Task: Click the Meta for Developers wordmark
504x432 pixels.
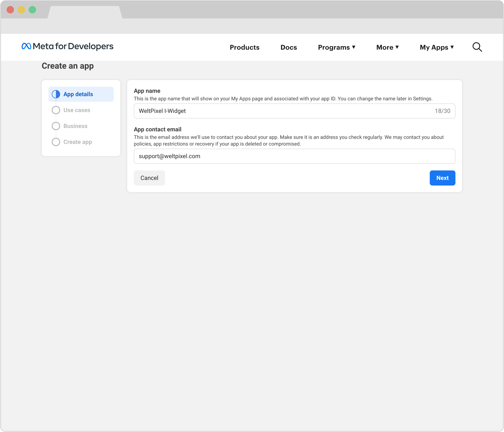Action: 73,46
